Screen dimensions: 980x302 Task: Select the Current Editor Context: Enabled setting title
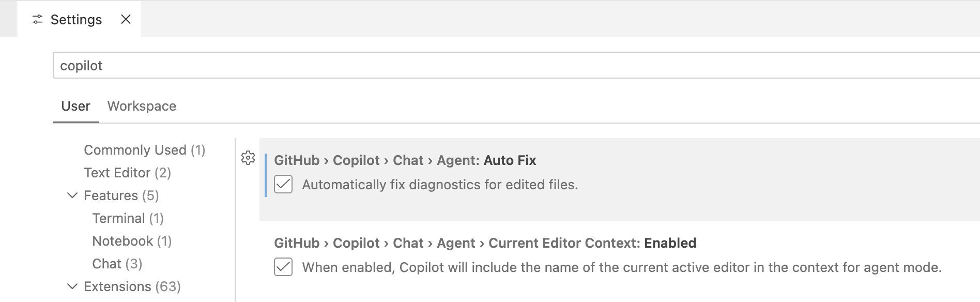[484, 243]
